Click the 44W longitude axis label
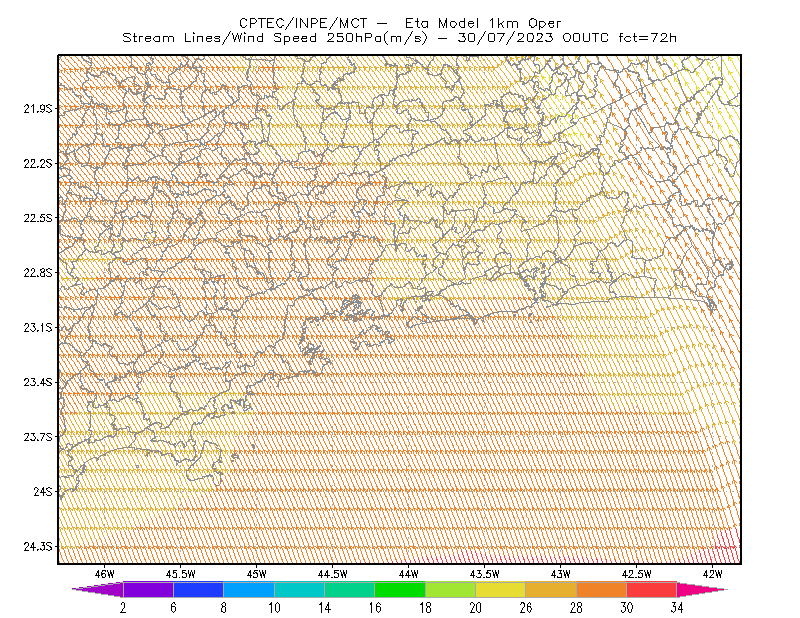Viewport: 800px width, 618px height. [409, 574]
